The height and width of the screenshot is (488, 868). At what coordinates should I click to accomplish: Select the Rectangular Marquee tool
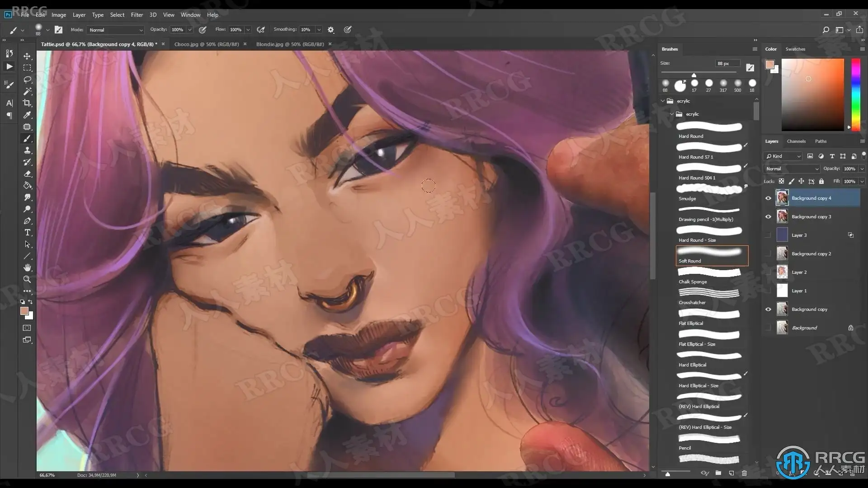click(x=27, y=68)
